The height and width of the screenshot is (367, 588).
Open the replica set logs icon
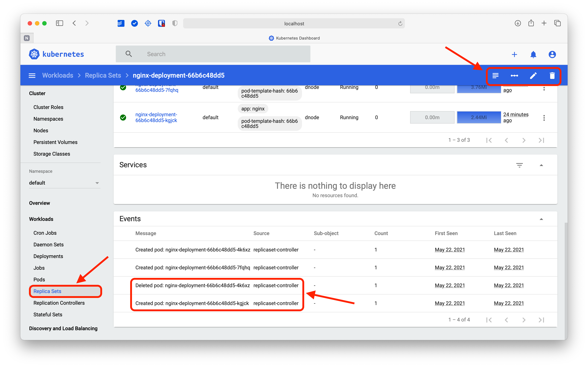click(x=495, y=76)
